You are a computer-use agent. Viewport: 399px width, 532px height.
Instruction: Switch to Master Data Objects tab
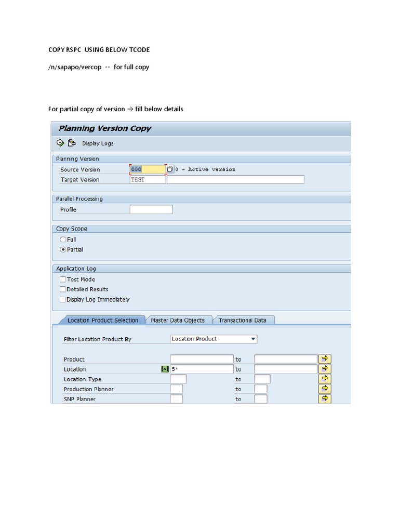pos(178,320)
